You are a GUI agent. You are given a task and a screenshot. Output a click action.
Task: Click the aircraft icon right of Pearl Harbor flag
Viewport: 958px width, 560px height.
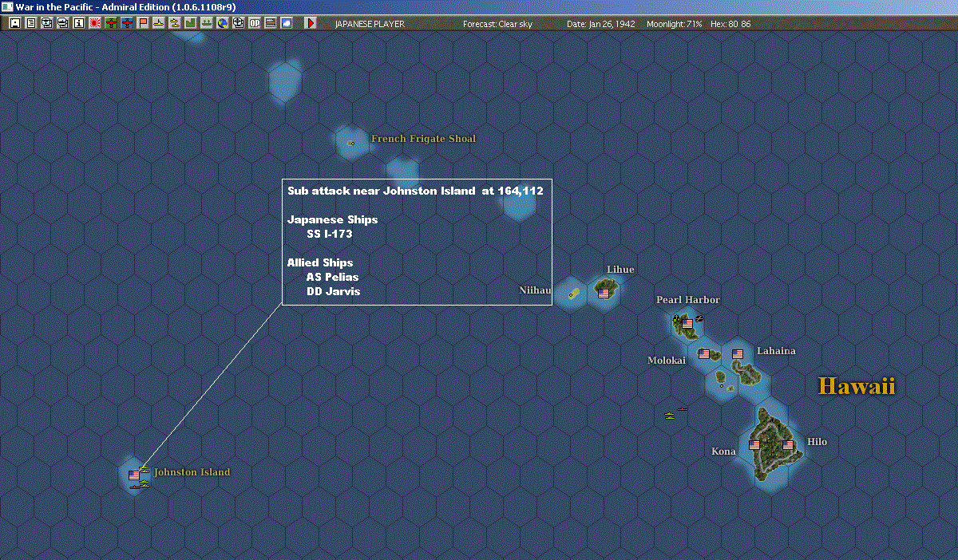pyautogui.click(x=699, y=320)
